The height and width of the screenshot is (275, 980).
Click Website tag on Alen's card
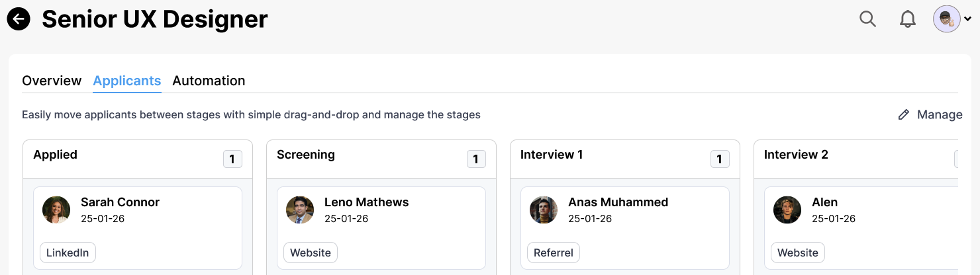(798, 253)
